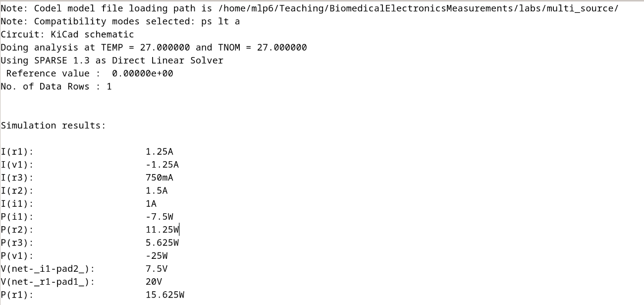Click the "Simulation results:" heading text

[x=53, y=125]
